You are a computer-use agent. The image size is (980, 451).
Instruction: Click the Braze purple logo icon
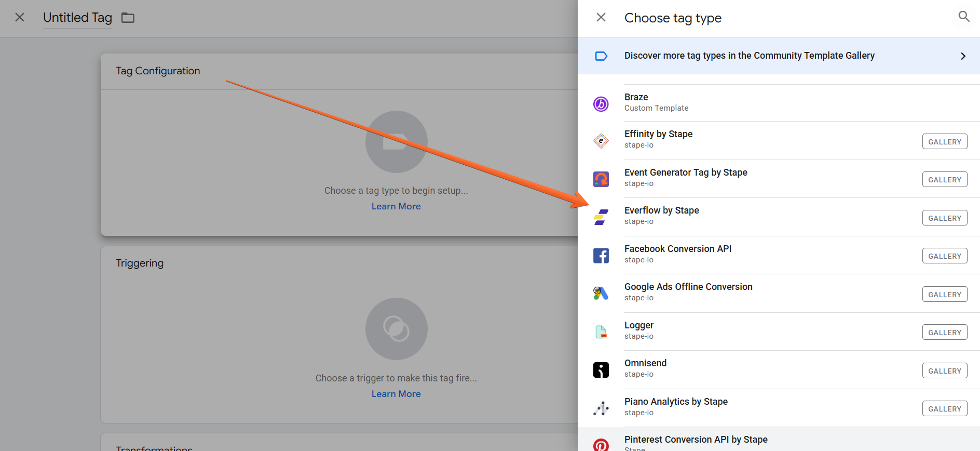pyautogui.click(x=601, y=104)
